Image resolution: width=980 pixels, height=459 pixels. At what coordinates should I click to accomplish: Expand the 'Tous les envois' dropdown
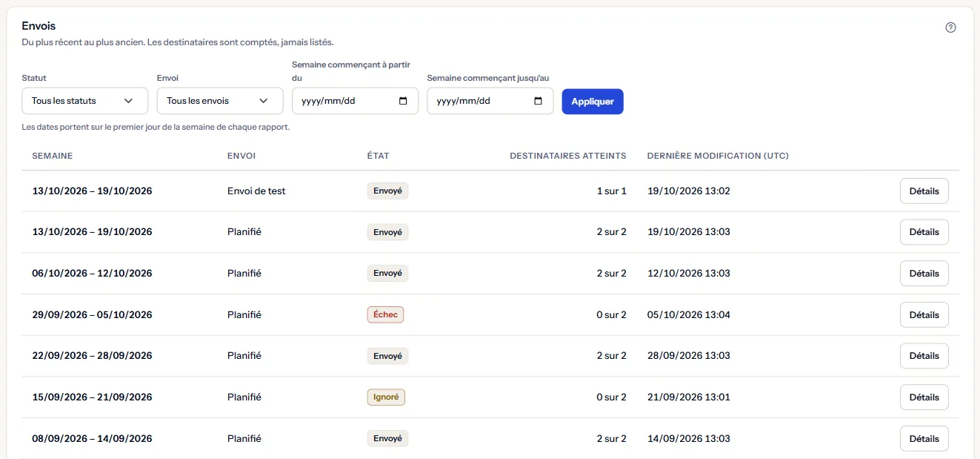tap(220, 101)
